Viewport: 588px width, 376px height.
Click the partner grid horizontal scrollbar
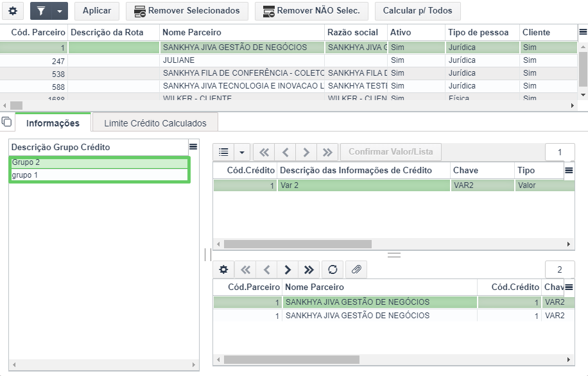point(16,106)
